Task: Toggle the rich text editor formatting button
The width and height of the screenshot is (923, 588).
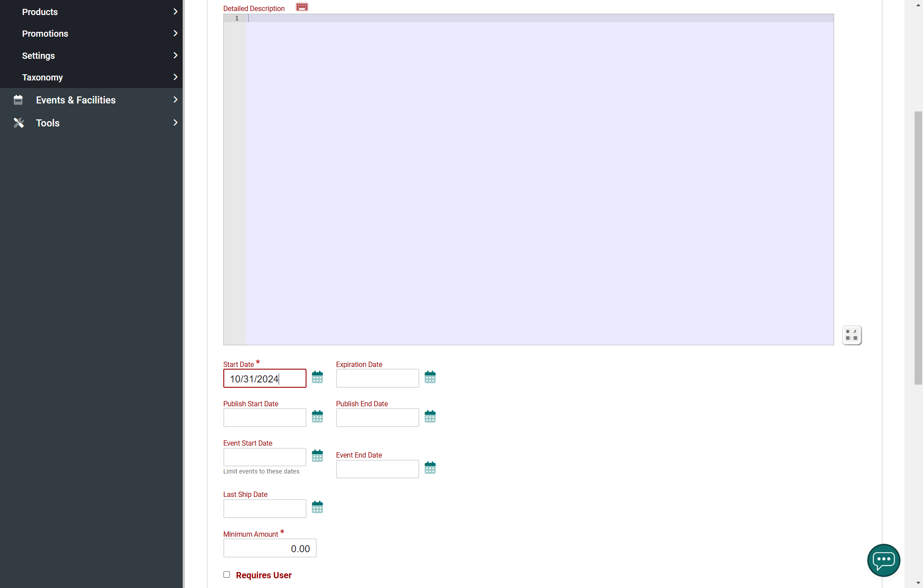Action: 852,335
